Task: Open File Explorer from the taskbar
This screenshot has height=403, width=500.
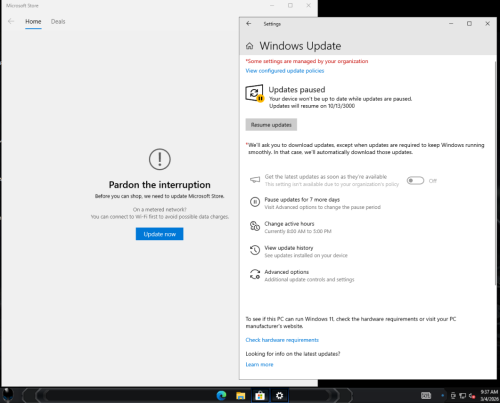Action: tap(241, 395)
